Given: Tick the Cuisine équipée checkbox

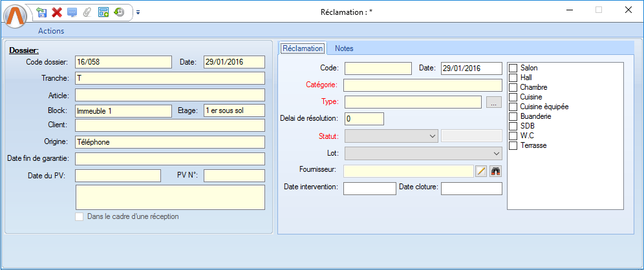Looking at the screenshot, I should click(x=513, y=107).
